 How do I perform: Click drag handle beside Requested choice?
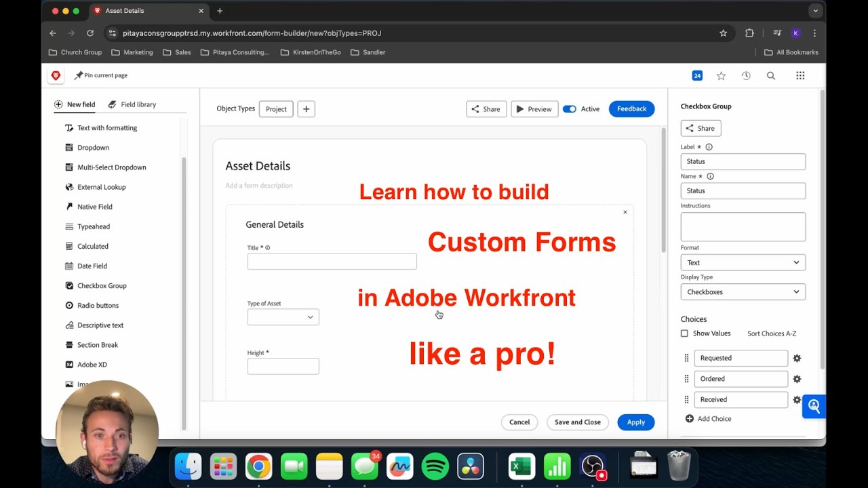686,358
